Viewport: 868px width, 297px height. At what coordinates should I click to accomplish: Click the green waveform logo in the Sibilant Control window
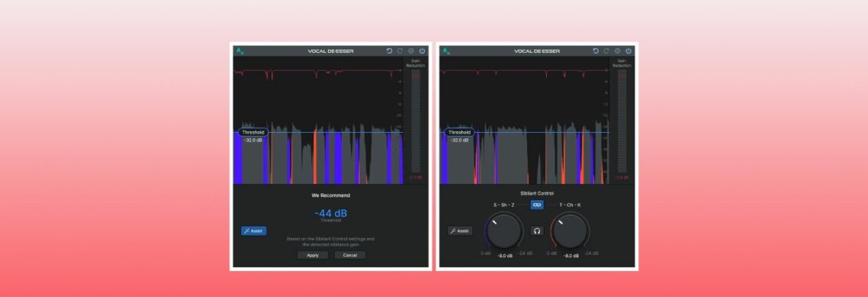coord(446,51)
